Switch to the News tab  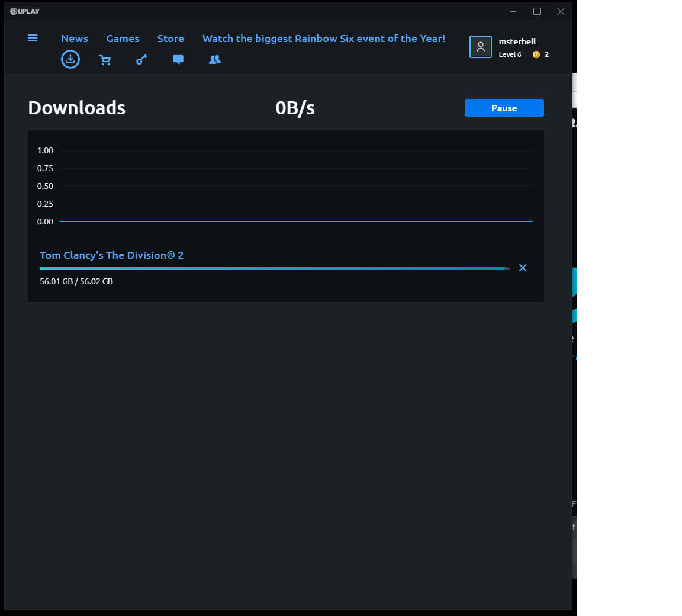pos(75,38)
